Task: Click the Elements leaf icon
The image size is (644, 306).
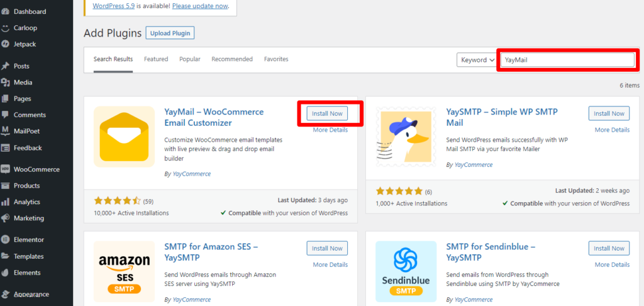Action: point(5,273)
